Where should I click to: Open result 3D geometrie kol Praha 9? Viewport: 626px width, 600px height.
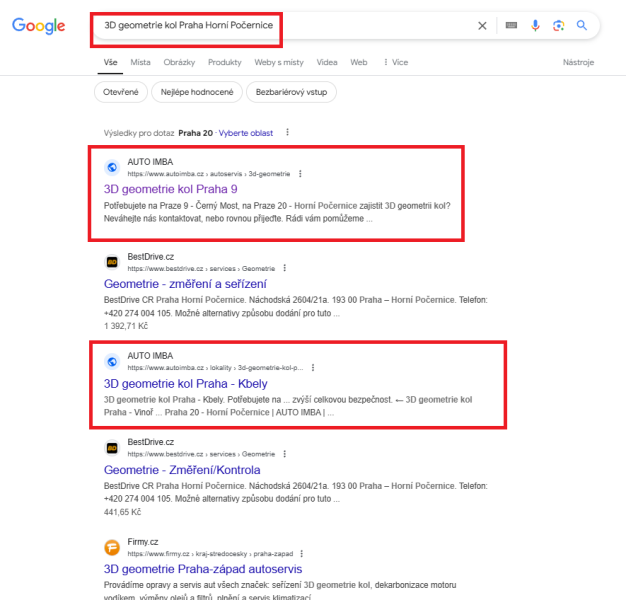click(x=170, y=189)
